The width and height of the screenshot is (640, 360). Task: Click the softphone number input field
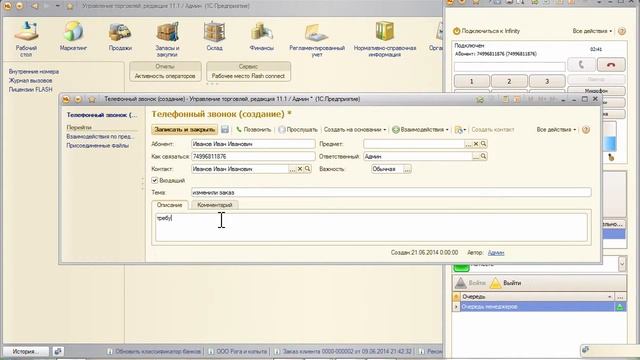pyautogui.click(x=509, y=67)
